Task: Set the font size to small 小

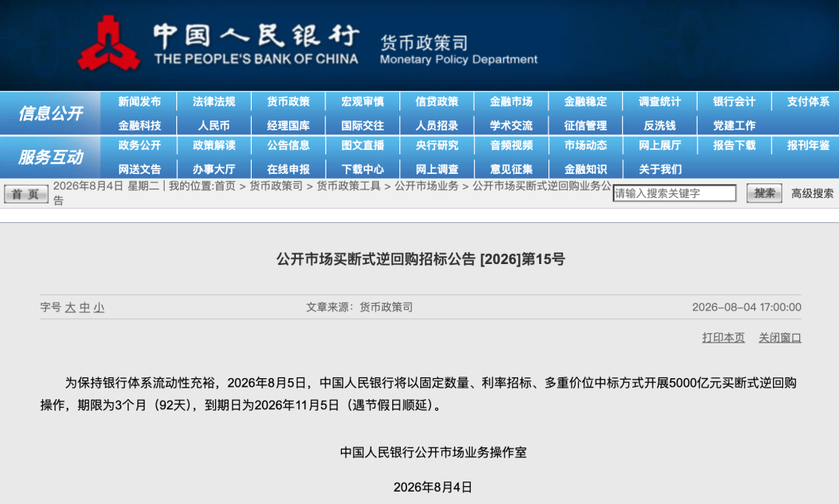Action: pyautogui.click(x=99, y=308)
